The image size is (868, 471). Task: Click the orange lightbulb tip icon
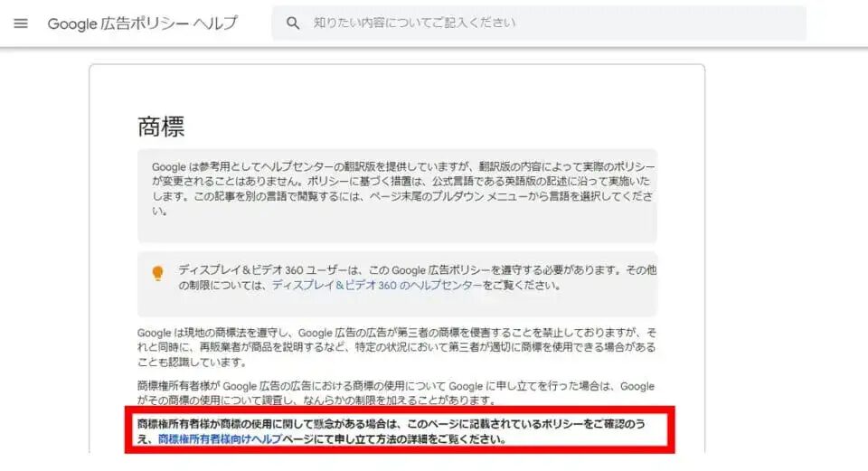157,273
